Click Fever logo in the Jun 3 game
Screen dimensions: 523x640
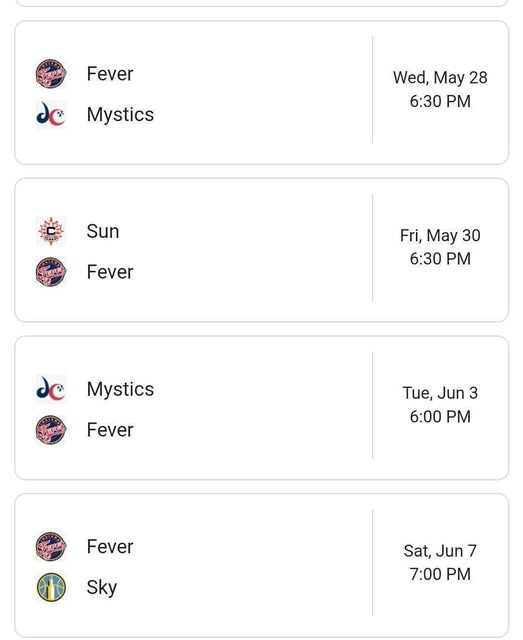click(51, 430)
